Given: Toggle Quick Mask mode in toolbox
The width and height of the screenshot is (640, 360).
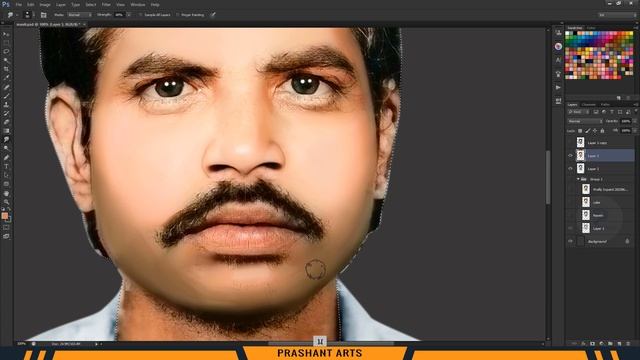Looking at the screenshot, I should pos(6,227).
